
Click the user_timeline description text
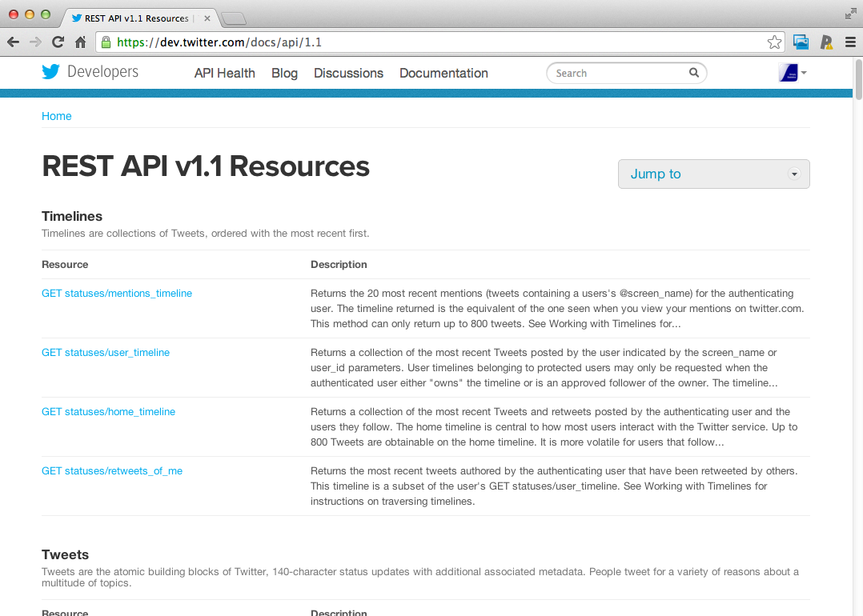click(x=544, y=368)
